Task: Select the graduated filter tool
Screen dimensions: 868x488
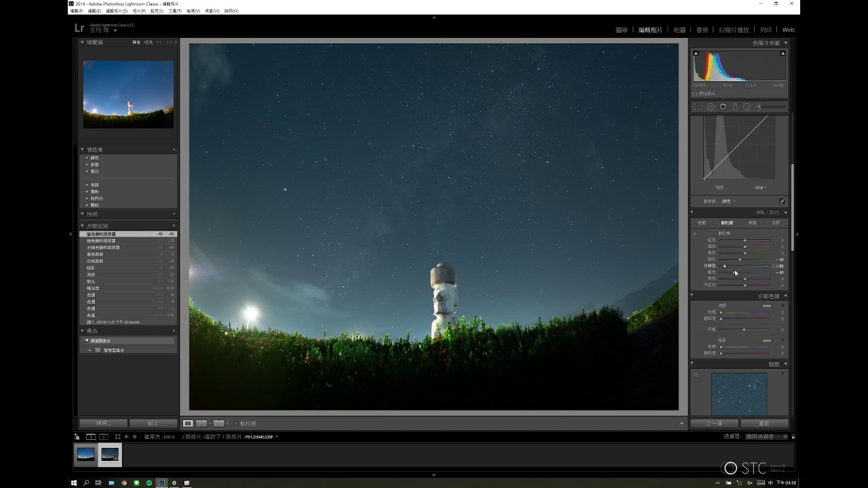Action: click(x=734, y=106)
